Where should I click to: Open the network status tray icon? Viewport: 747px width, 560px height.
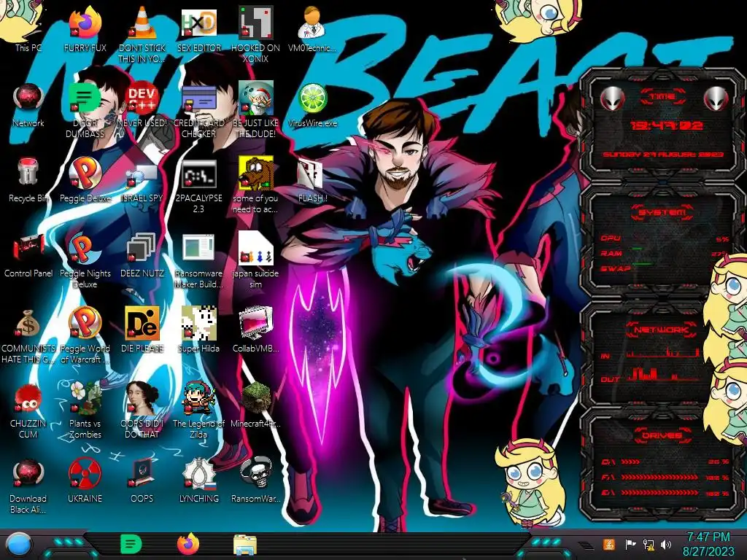(649, 544)
